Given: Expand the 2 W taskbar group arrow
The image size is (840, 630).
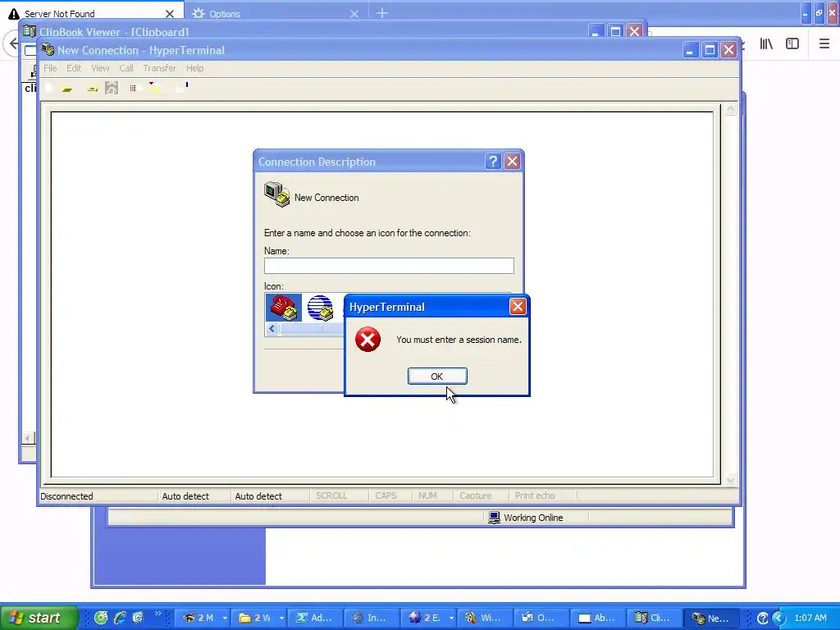Looking at the screenshot, I should (282, 619).
